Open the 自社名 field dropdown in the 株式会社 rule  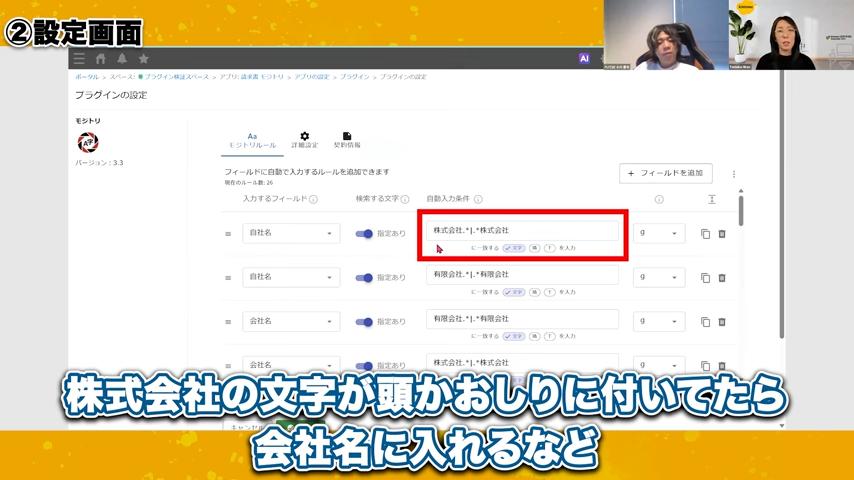click(x=291, y=233)
